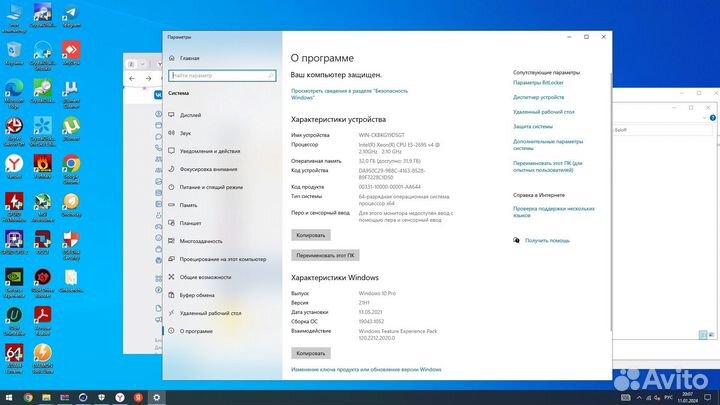Switch input language via РУС indicator

click(x=669, y=397)
